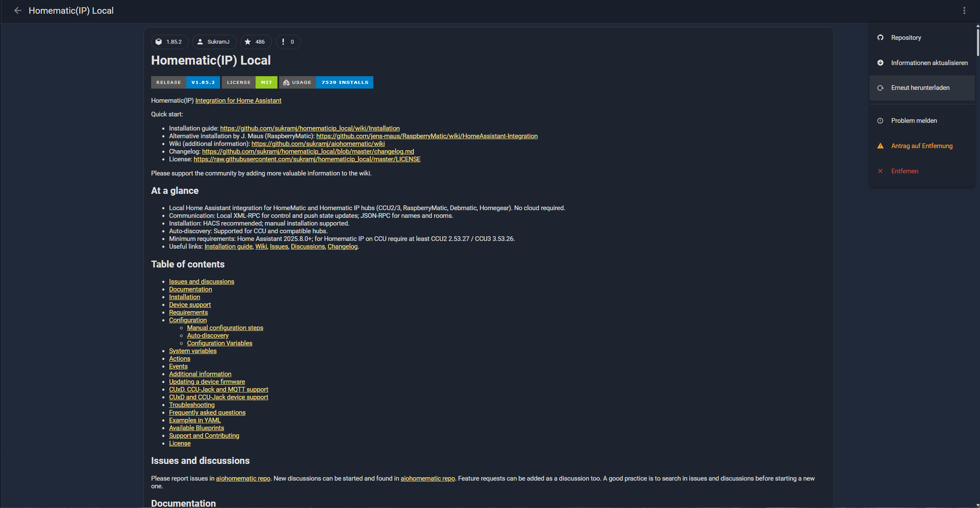This screenshot has width=980, height=508.
Task: Open Repository menu entry
Action: (922, 38)
